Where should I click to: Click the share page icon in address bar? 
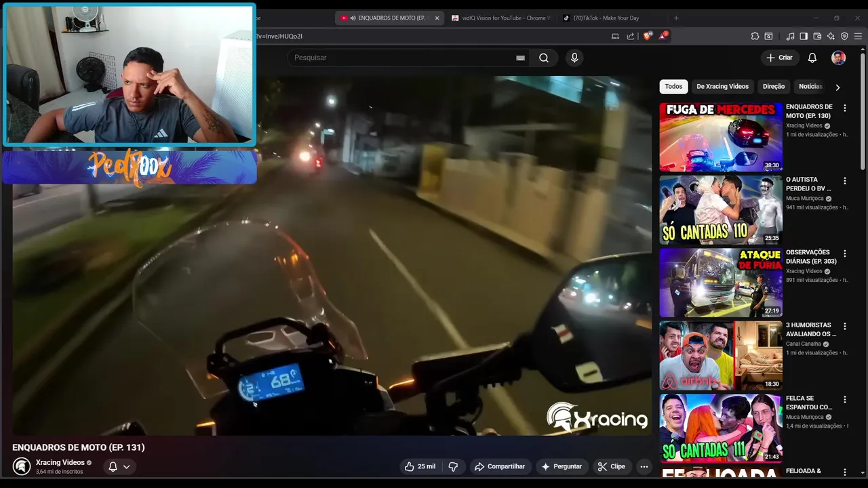click(631, 36)
